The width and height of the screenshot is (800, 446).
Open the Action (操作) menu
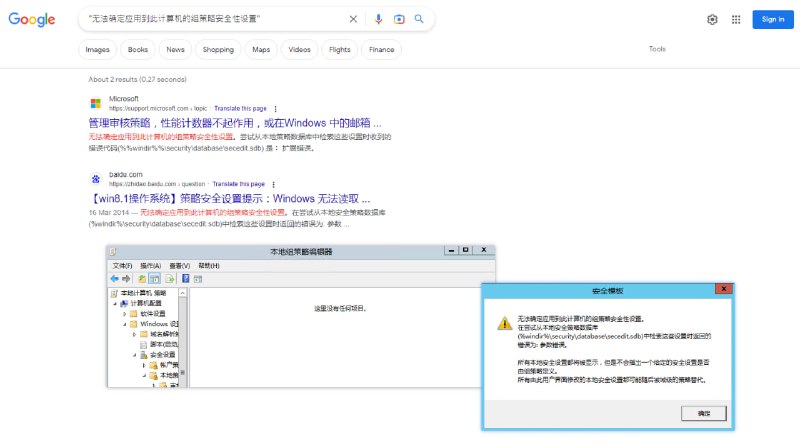151,266
